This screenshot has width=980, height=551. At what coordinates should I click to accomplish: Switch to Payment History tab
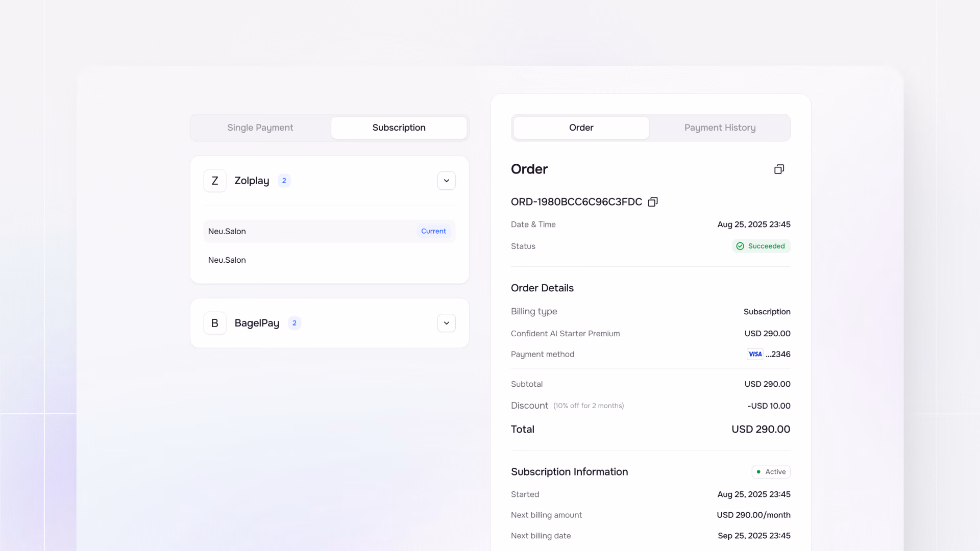tap(720, 128)
